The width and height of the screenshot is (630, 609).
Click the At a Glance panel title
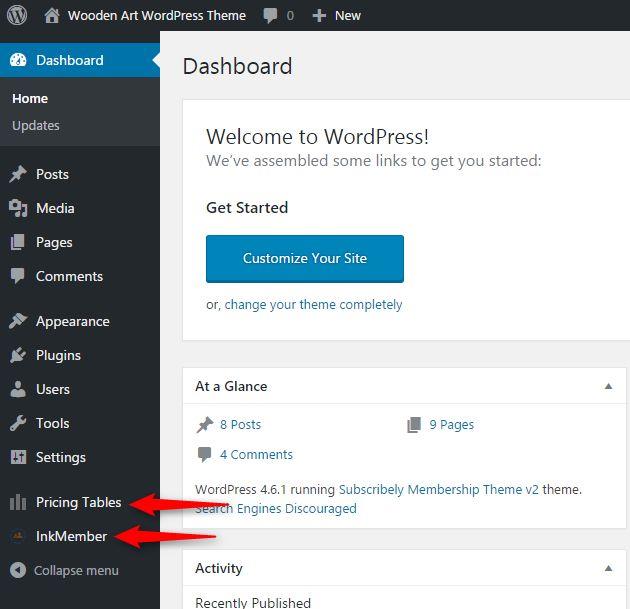click(x=231, y=386)
